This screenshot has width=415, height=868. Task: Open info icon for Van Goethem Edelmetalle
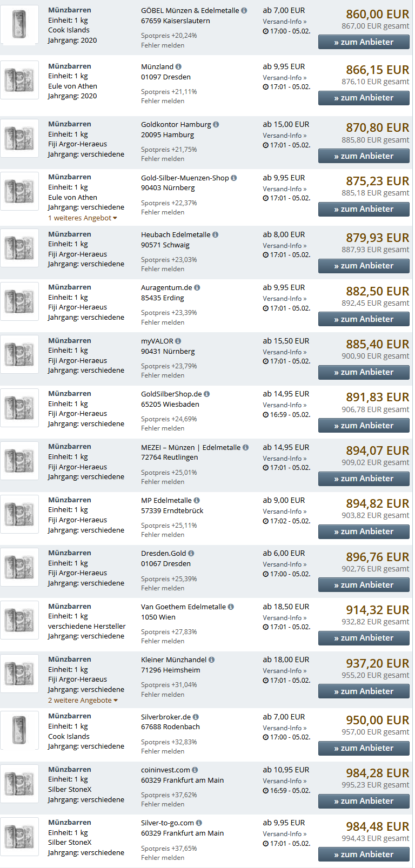point(231,607)
